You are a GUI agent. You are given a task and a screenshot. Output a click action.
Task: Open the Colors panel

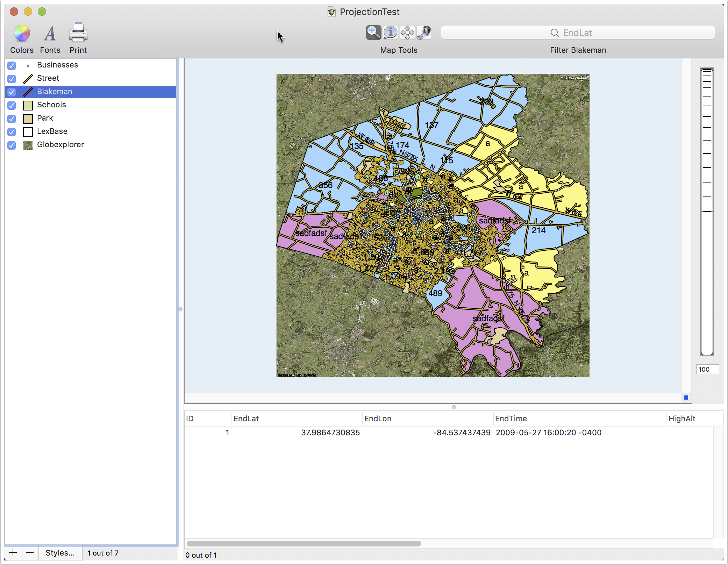[x=22, y=39]
